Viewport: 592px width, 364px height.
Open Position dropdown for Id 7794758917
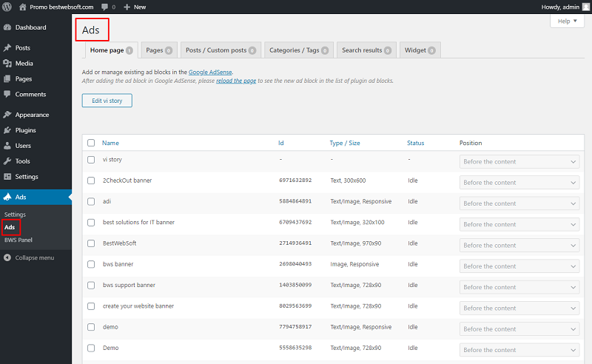coord(519,329)
